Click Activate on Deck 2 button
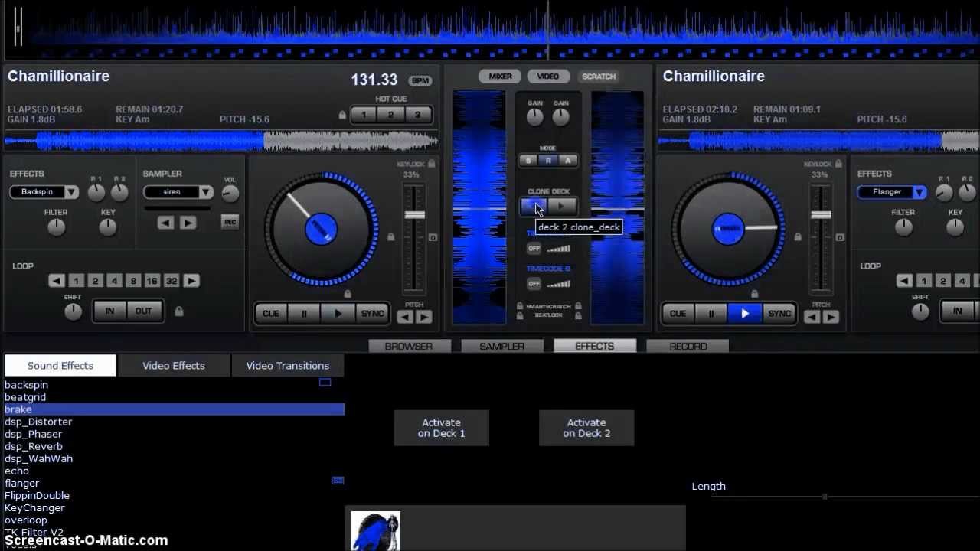The width and height of the screenshot is (980, 551). (x=586, y=428)
